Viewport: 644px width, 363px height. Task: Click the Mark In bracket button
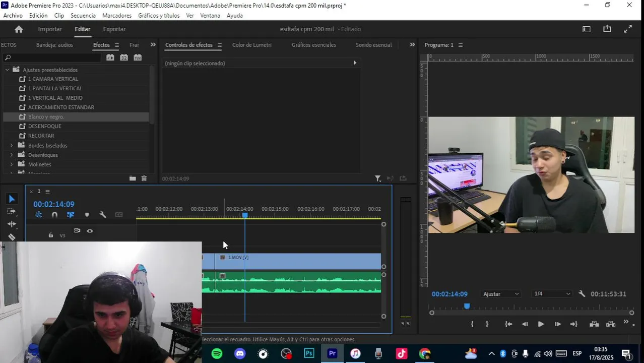[472, 324]
